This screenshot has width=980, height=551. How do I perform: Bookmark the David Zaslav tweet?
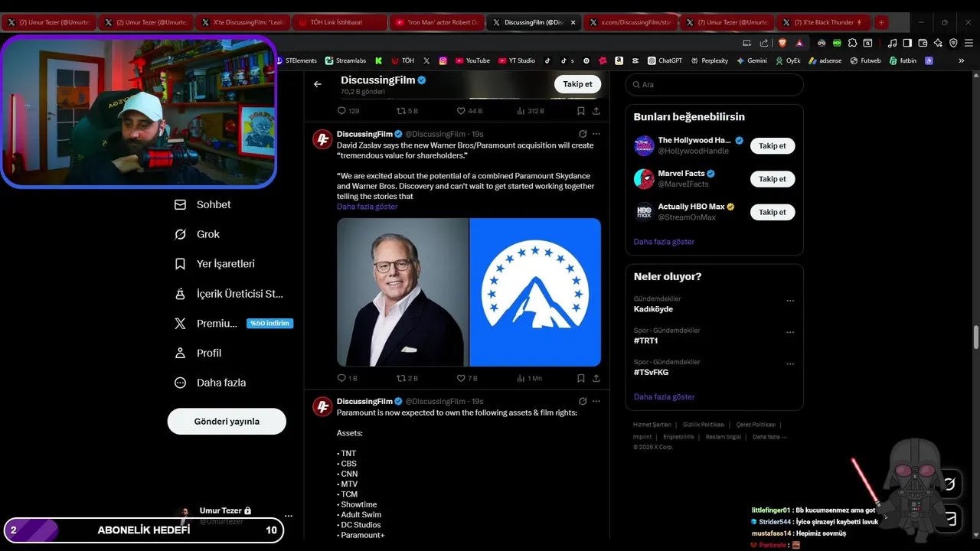(x=581, y=378)
